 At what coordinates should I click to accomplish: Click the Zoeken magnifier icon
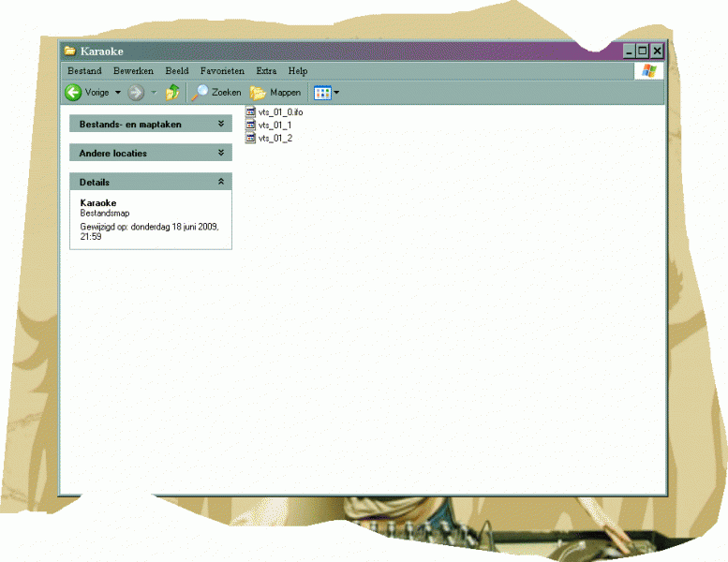[x=200, y=93]
